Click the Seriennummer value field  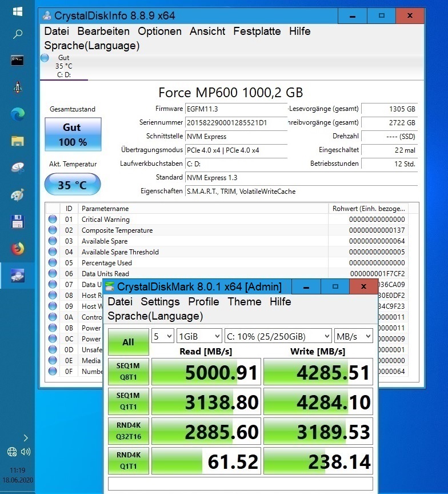pos(236,122)
